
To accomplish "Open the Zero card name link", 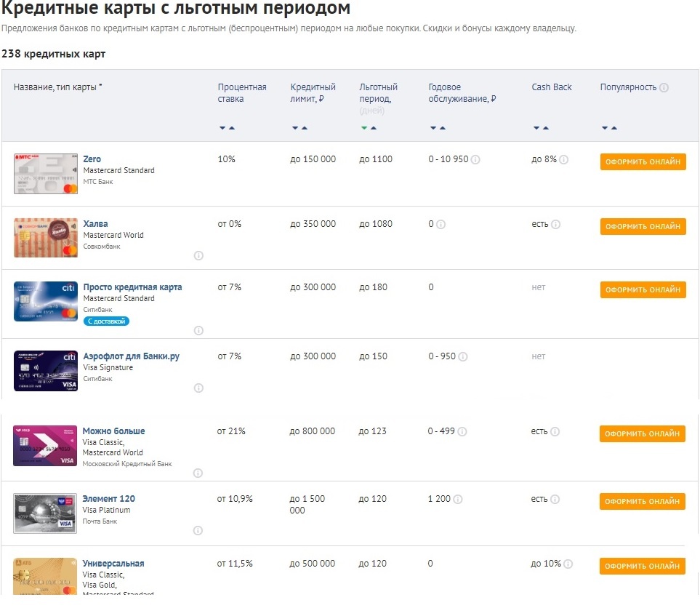I will [x=92, y=159].
